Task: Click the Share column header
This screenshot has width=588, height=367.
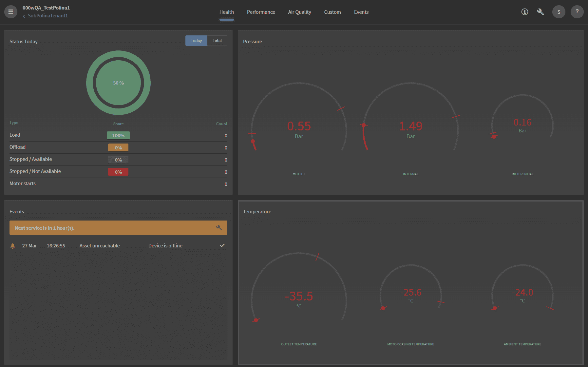Action: pyautogui.click(x=118, y=124)
